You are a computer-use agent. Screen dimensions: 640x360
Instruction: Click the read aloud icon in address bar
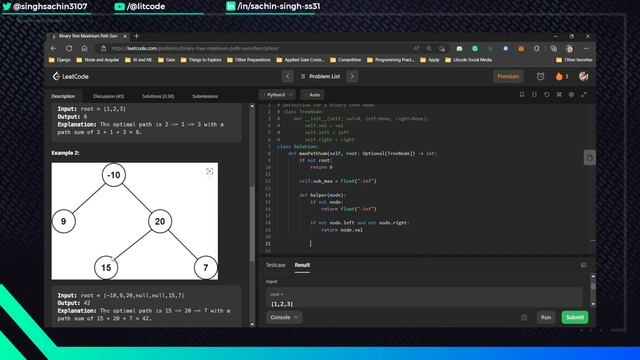416,48
